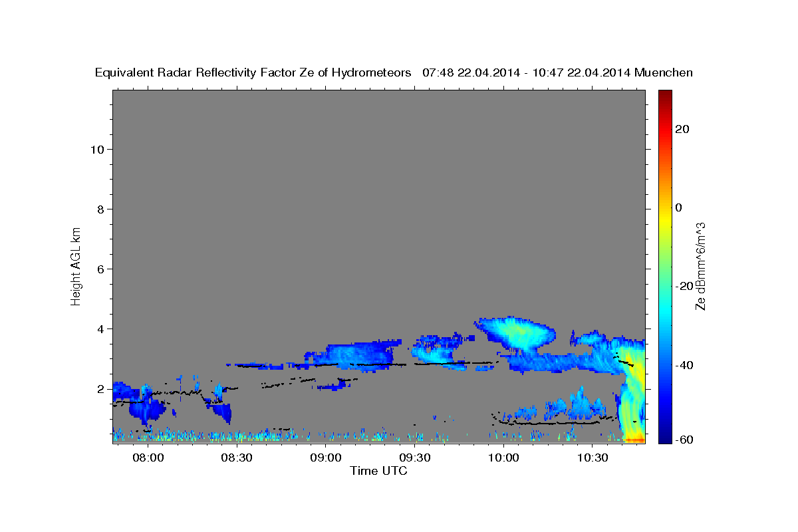This screenshot has height=532, width=798.
Task: Click the orange ground echo at the plot's lower-right corner
Action: [x=634, y=440]
